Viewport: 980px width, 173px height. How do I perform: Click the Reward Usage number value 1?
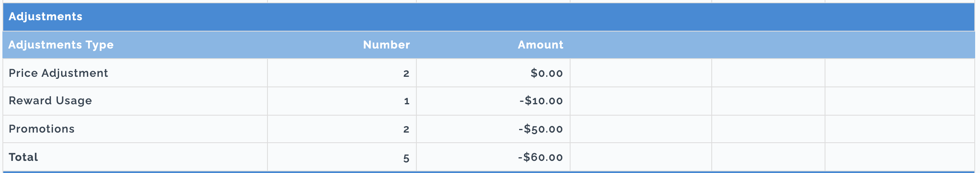pyautogui.click(x=407, y=101)
